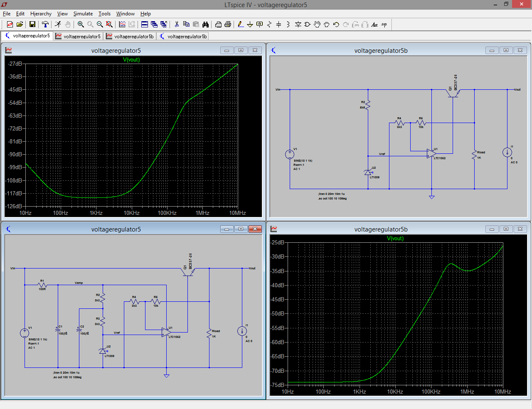
Task: Click the New Schematic toolbar icon
Action: pos(10,25)
